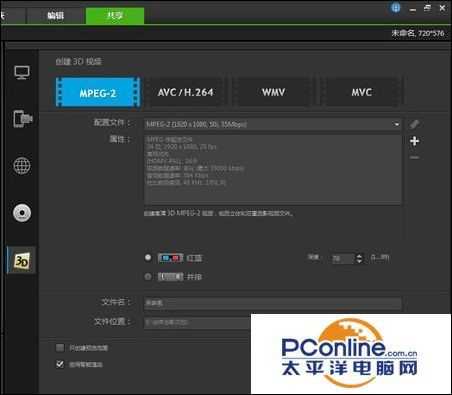Untick the checked smart render checkbox

60,364
